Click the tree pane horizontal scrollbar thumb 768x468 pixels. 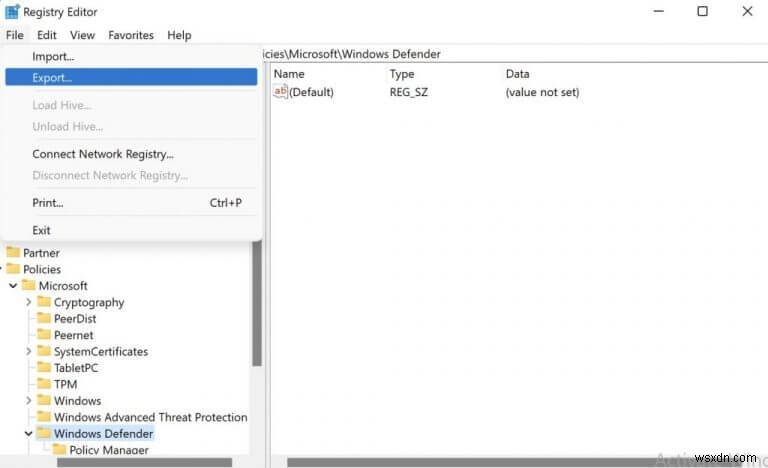click(144, 462)
